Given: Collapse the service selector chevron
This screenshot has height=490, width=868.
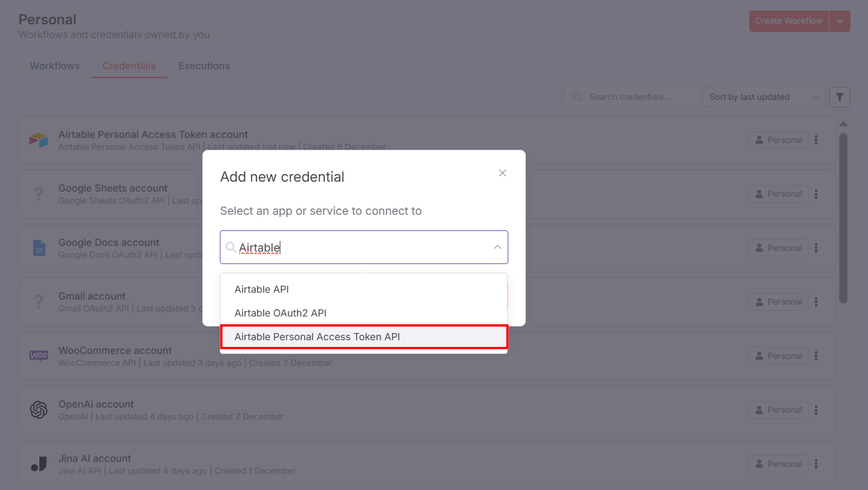Looking at the screenshot, I should [498, 247].
